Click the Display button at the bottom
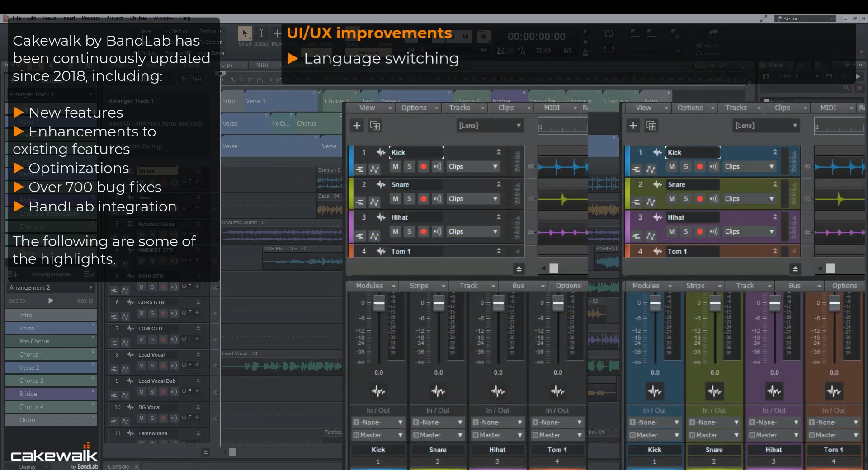Image resolution: width=868 pixels, height=470 pixels. pos(28,466)
